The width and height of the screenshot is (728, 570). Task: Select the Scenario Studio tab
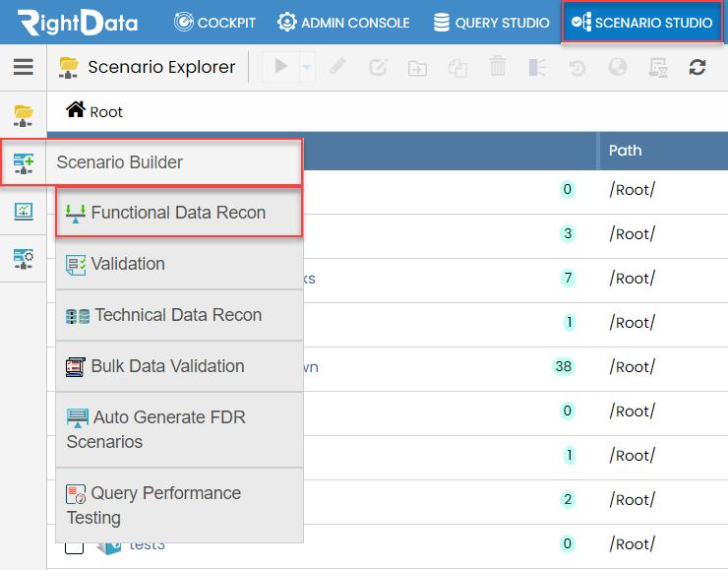click(642, 22)
